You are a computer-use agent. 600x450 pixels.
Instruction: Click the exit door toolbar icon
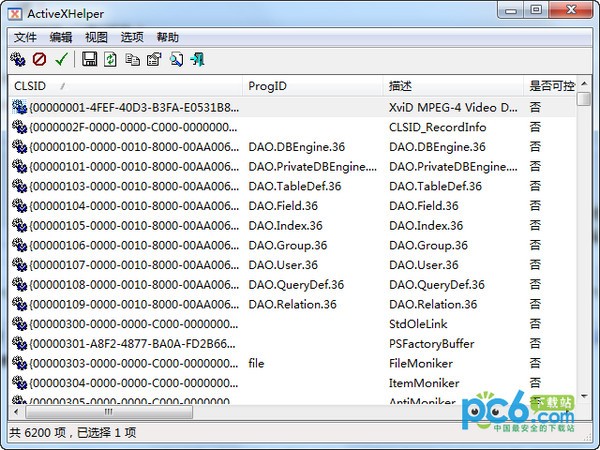[x=197, y=59]
